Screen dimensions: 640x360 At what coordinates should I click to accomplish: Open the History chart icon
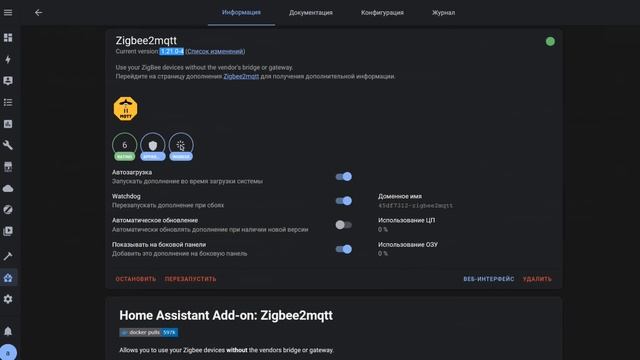pos(8,124)
